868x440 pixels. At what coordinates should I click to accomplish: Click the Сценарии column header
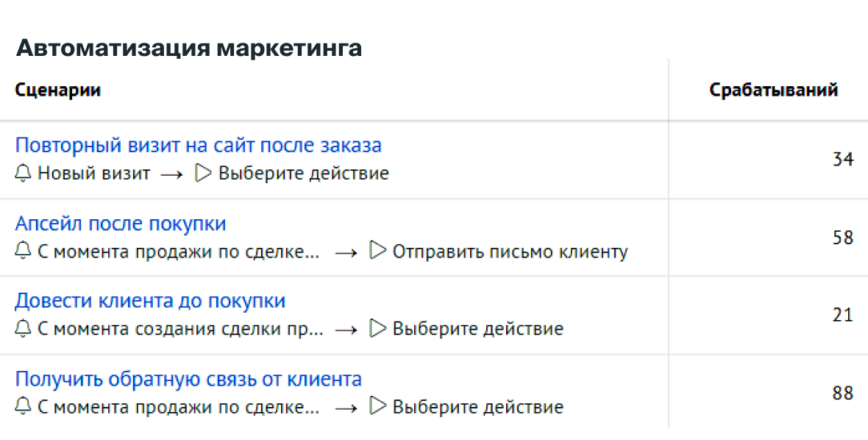pos(57,91)
